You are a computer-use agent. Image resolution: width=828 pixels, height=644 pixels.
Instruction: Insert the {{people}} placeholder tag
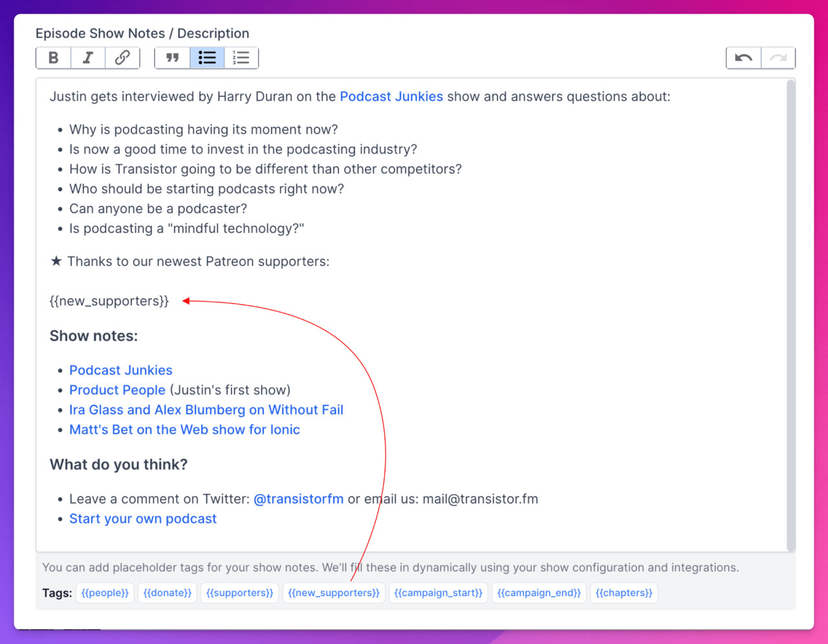[x=105, y=592]
